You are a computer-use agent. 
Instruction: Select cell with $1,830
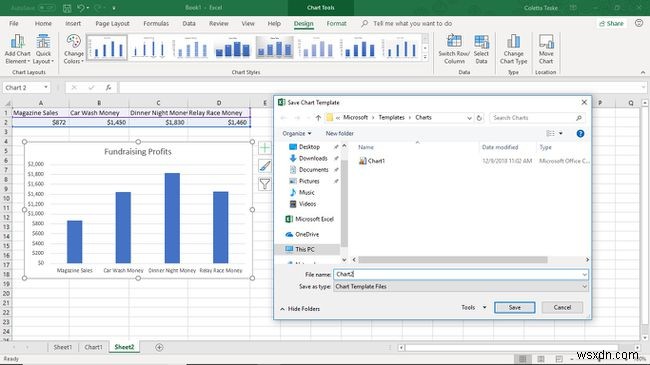pos(158,122)
